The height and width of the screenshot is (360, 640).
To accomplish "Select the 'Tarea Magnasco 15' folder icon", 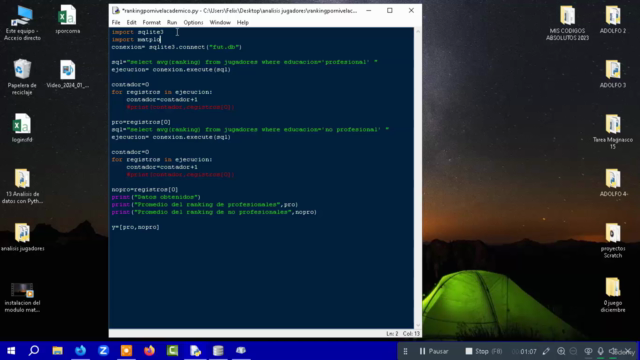I will point(613,131).
